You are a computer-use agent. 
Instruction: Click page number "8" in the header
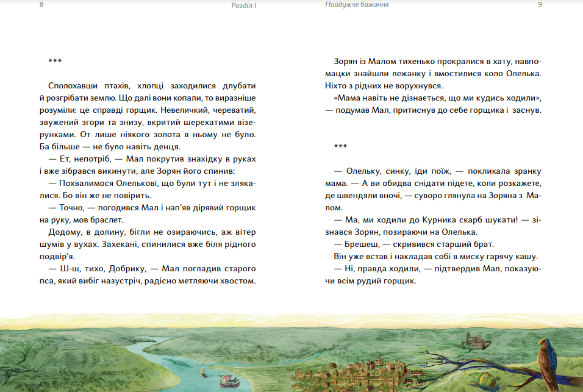[41, 4]
